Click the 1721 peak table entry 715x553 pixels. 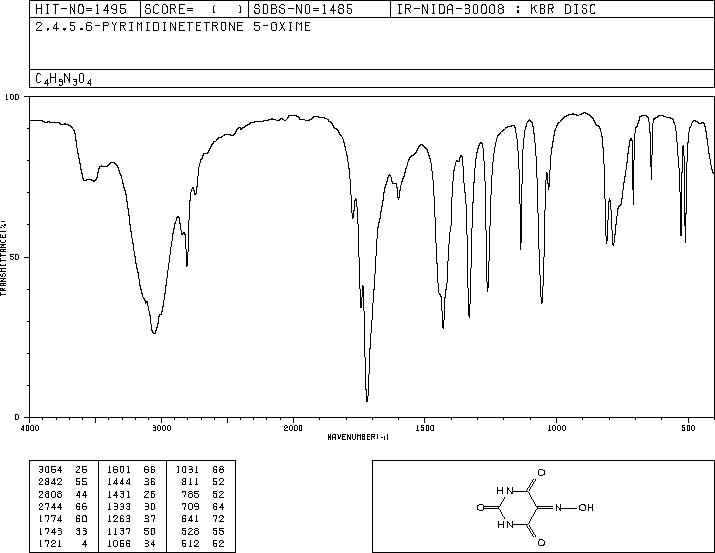[50, 543]
